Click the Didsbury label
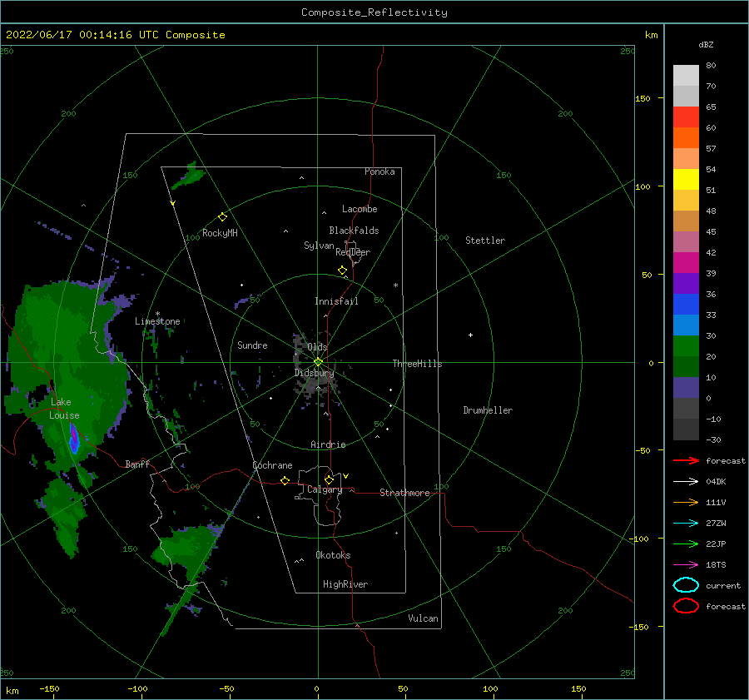 point(315,373)
